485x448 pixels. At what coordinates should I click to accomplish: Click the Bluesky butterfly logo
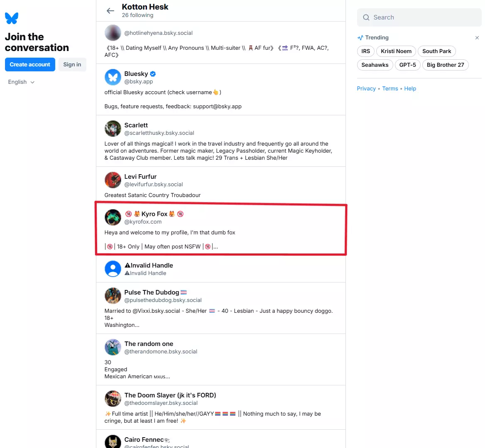pyautogui.click(x=12, y=18)
